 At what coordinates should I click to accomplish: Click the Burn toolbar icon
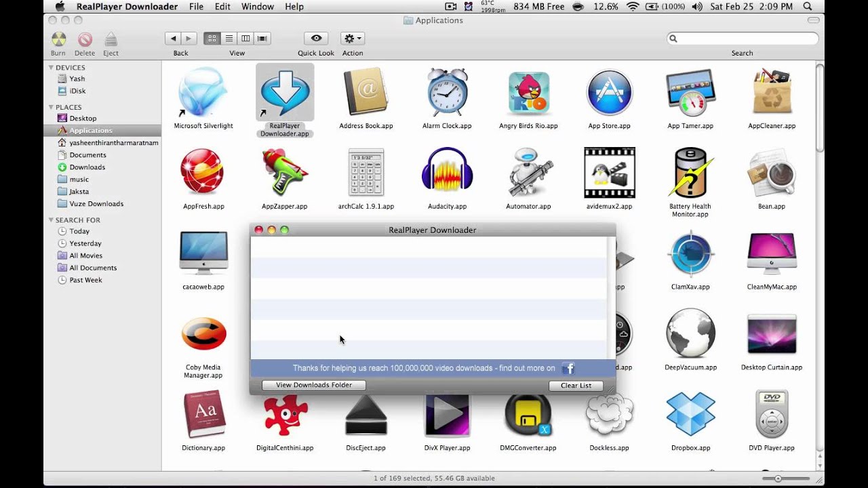pos(58,39)
